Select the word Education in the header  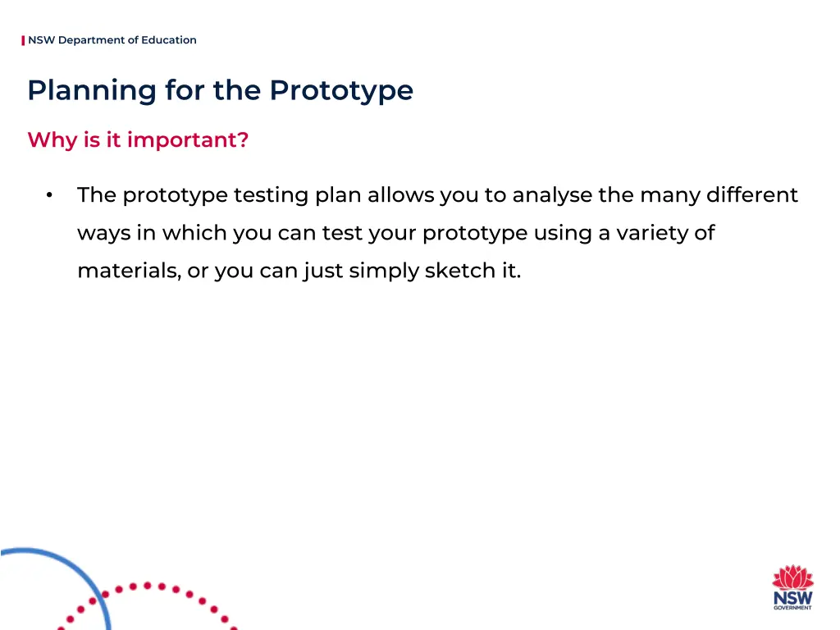pyautogui.click(x=169, y=40)
